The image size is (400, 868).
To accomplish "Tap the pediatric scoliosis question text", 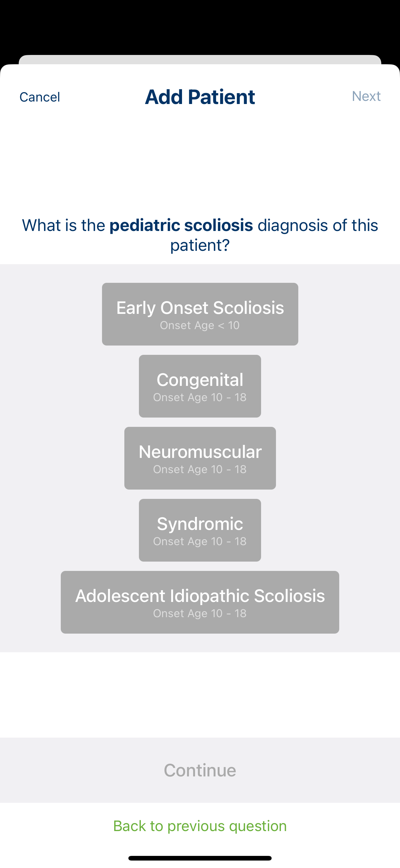I will (200, 235).
